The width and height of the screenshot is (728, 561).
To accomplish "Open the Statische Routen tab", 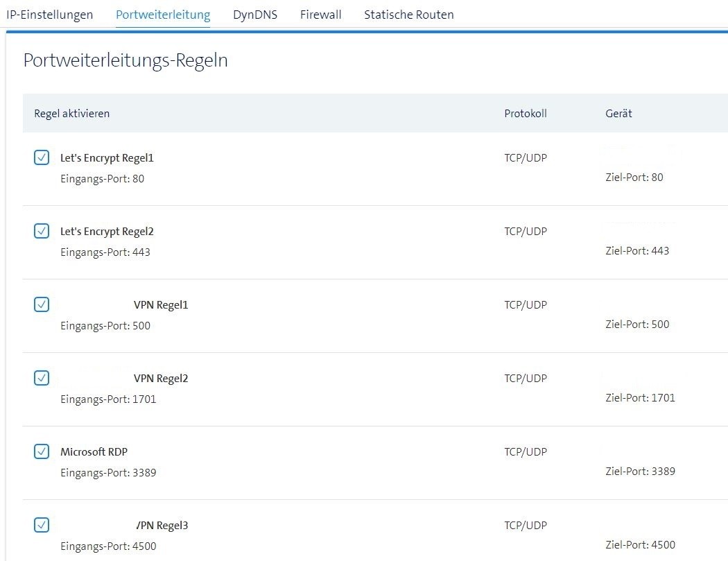I will click(408, 15).
